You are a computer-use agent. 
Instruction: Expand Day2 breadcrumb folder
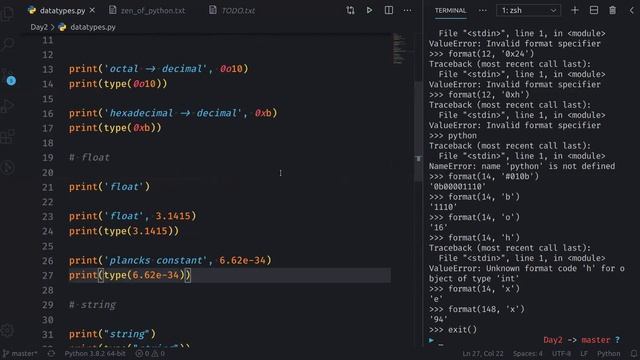[x=39, y=27]
